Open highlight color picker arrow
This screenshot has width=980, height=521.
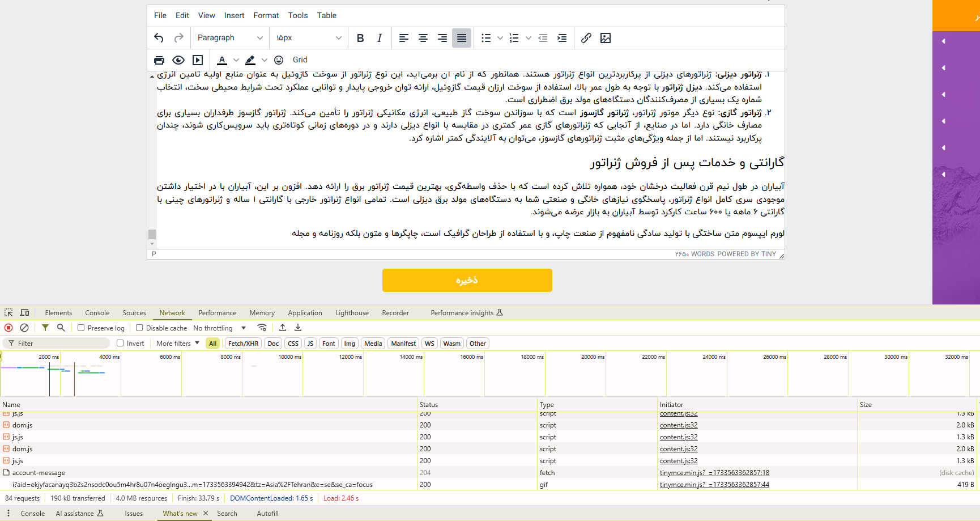click(265, 60)
